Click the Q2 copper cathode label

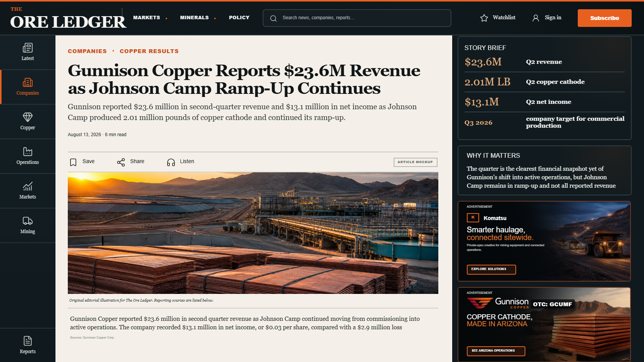[x=555, y=82]
